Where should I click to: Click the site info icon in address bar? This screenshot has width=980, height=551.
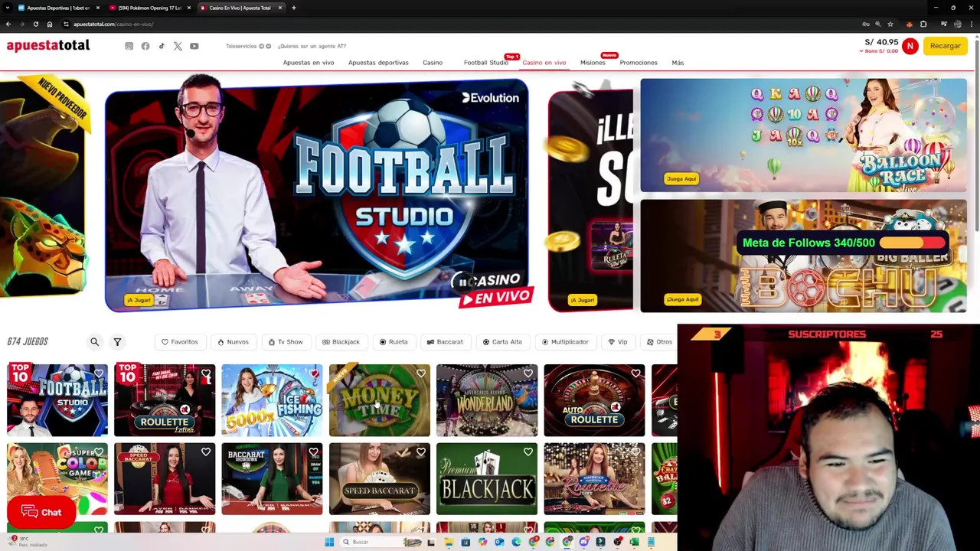point(66,24)
